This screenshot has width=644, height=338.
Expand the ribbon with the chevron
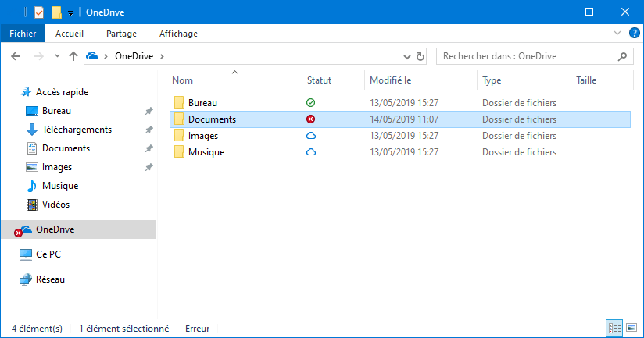tap(617, 34)
